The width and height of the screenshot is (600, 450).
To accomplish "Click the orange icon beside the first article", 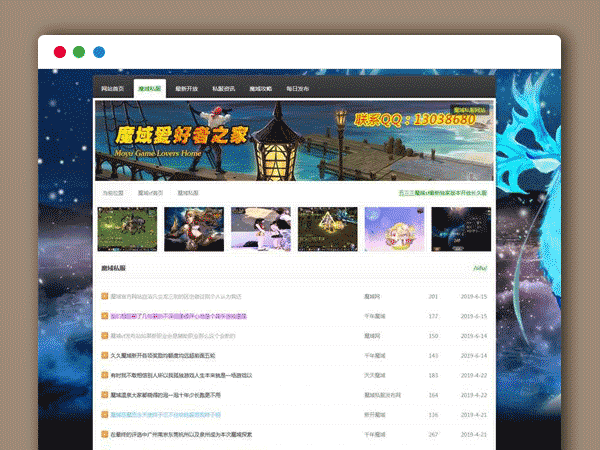I will pos(104,297).
